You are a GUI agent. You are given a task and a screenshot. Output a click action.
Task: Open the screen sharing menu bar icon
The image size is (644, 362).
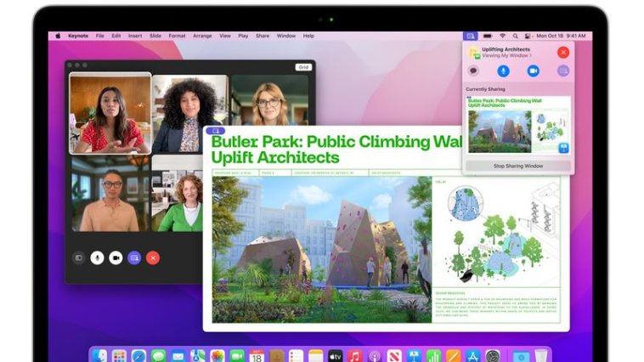coord(471,37)
